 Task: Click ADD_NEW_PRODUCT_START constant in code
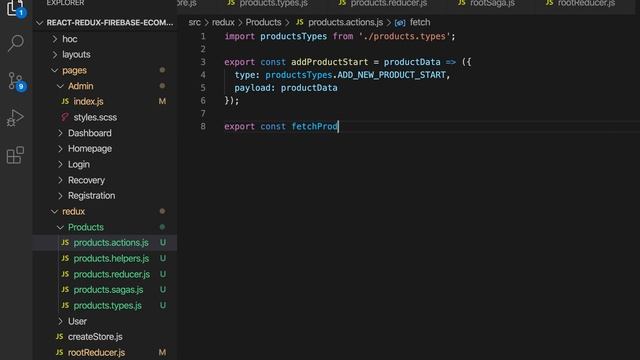point(391,75)
